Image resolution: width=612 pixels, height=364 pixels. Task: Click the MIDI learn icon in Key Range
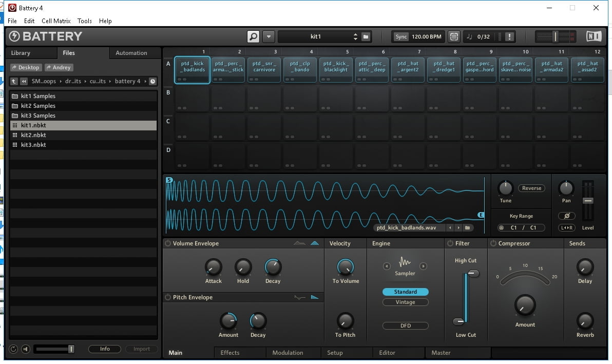pyautogui.click(x=502, y=228)
